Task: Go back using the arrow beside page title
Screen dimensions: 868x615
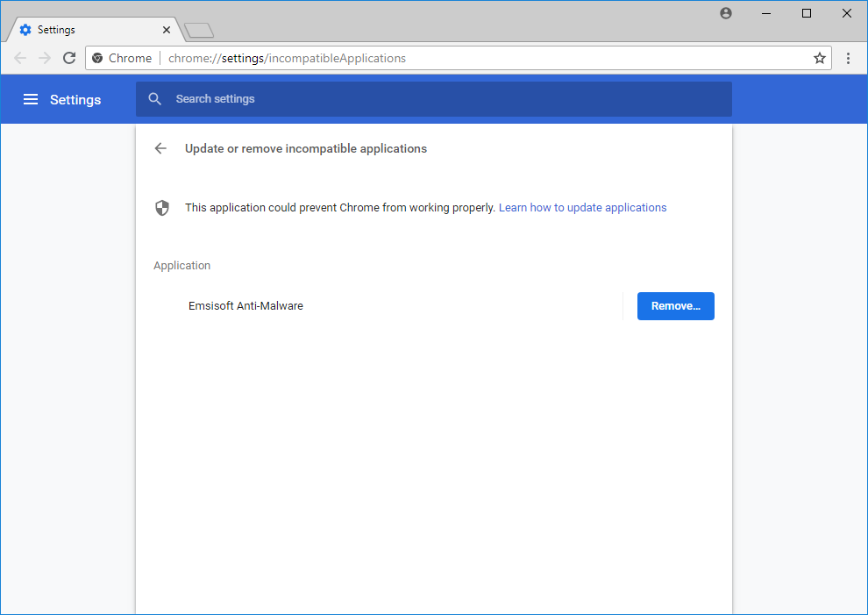Action: 160,148
